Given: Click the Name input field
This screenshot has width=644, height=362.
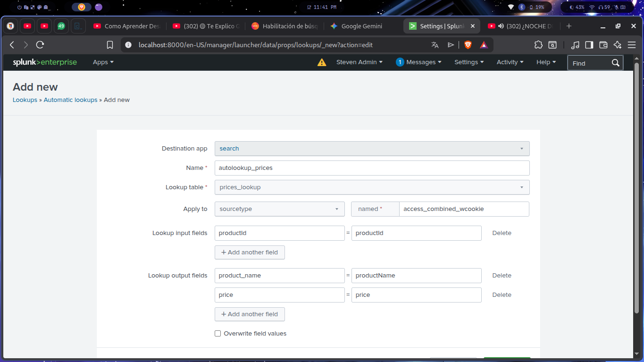Looking at the screenshot, I should (372, 168).
